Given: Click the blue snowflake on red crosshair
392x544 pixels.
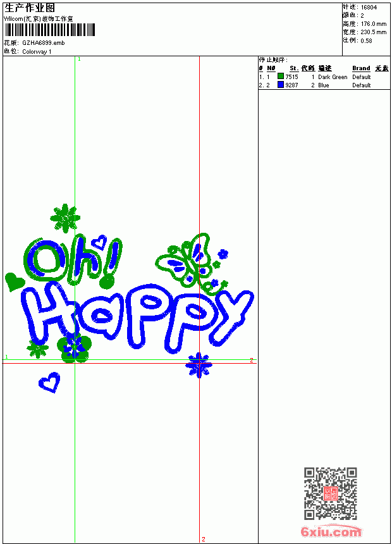Looking at the screenshot, I should click(199, 365).
